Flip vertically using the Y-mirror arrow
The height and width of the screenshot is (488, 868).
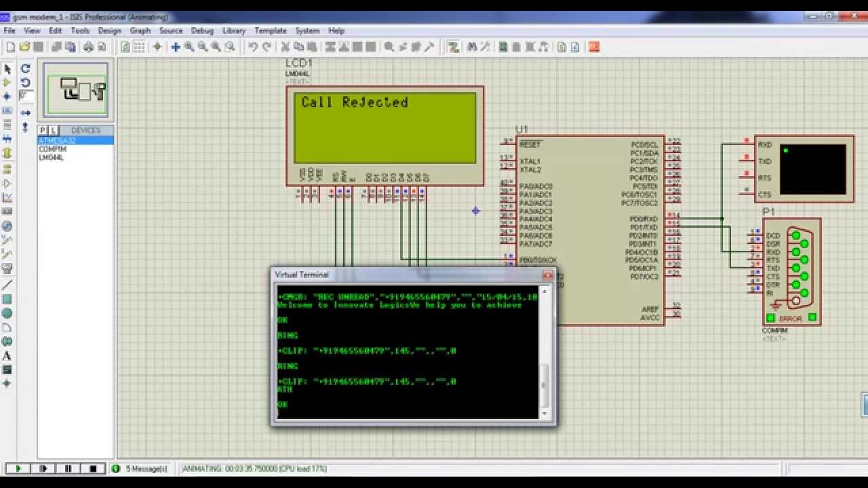coord(26,127)
